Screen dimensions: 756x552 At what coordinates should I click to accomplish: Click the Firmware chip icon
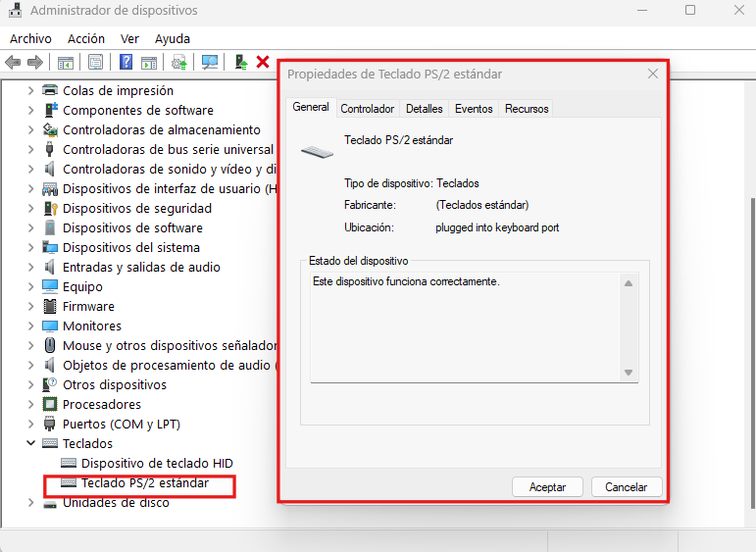pyautogui.click(x=50, y=306)
